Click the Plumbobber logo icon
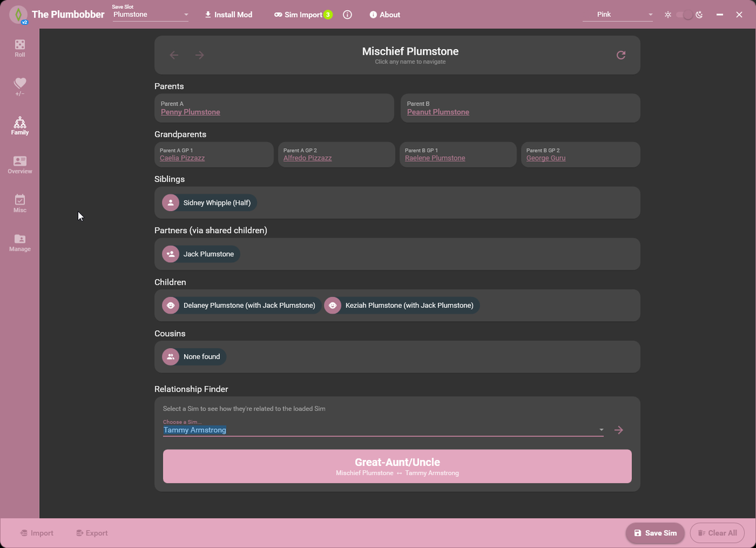756x548 pixels. [x=18, y=14]
